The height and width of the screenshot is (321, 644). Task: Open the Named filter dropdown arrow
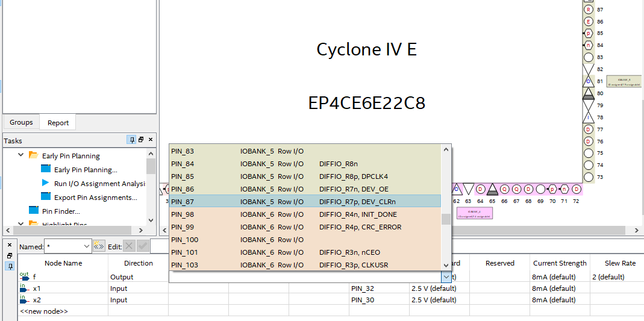[87, 246]
